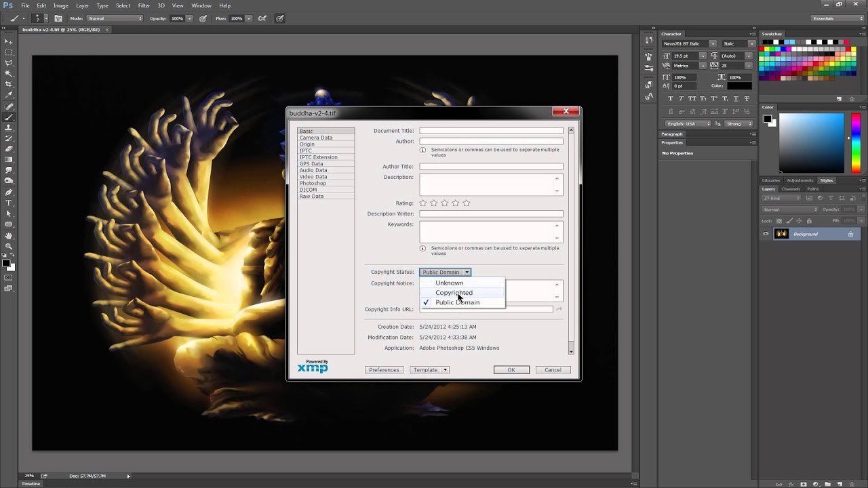Choose Copyrighted from status list
The width and height of the screenshot is (868, 488).
(x=454, y=293)
